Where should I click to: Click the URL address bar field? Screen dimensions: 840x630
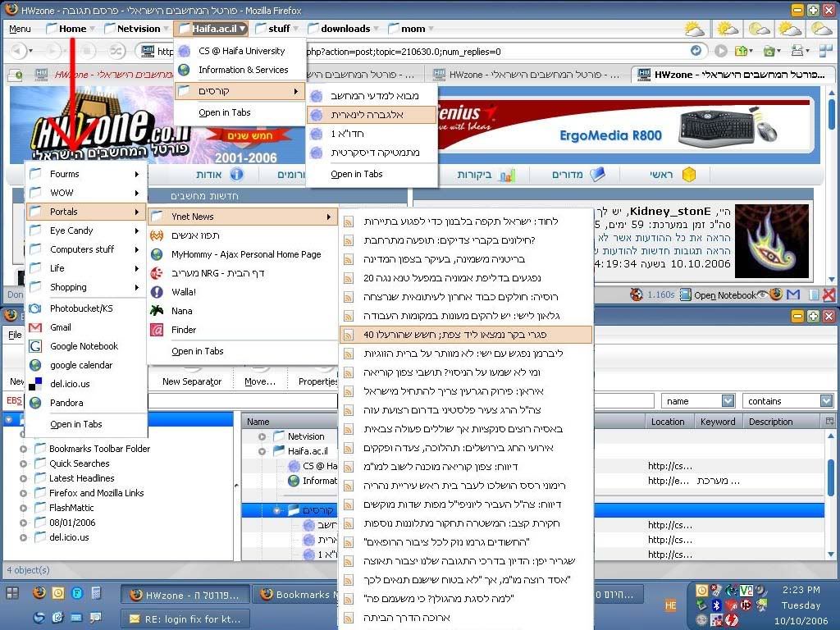pos(423,52)
